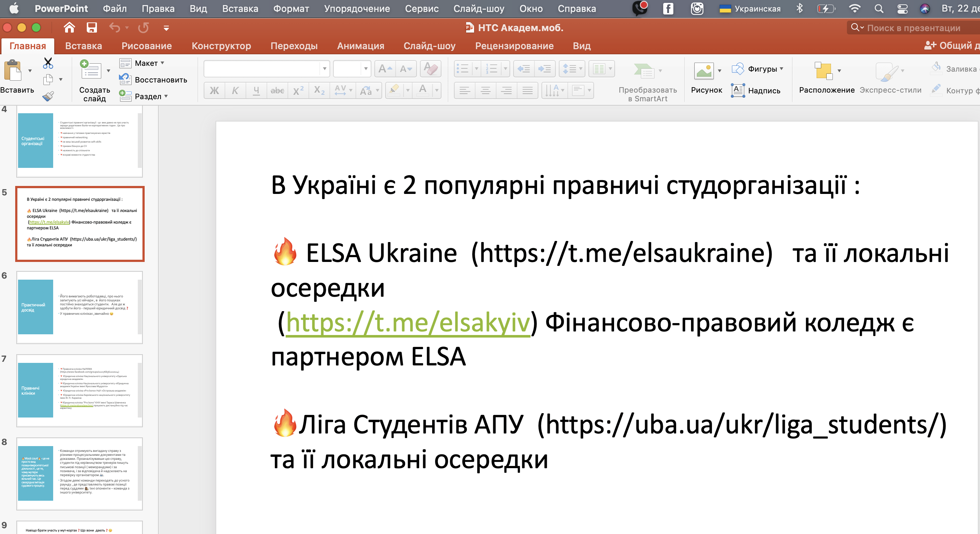Viewport: 980px width, 534px height.
Task: Justify the text
Action: (527, 90)
